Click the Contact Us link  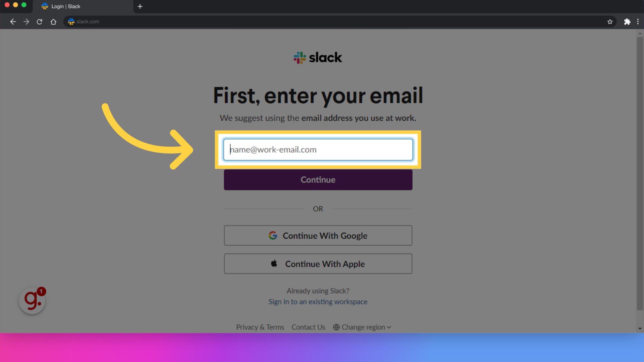point(308,327)
